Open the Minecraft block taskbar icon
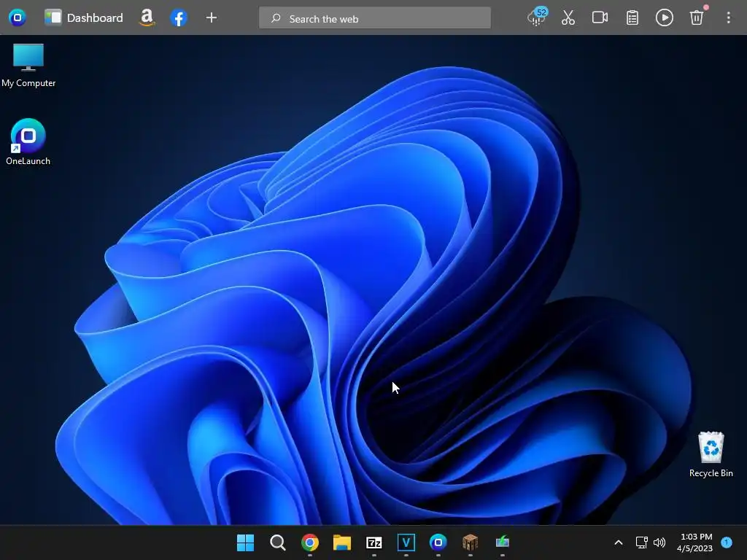The width and height of the screenshot is (747, 560). 471,542
